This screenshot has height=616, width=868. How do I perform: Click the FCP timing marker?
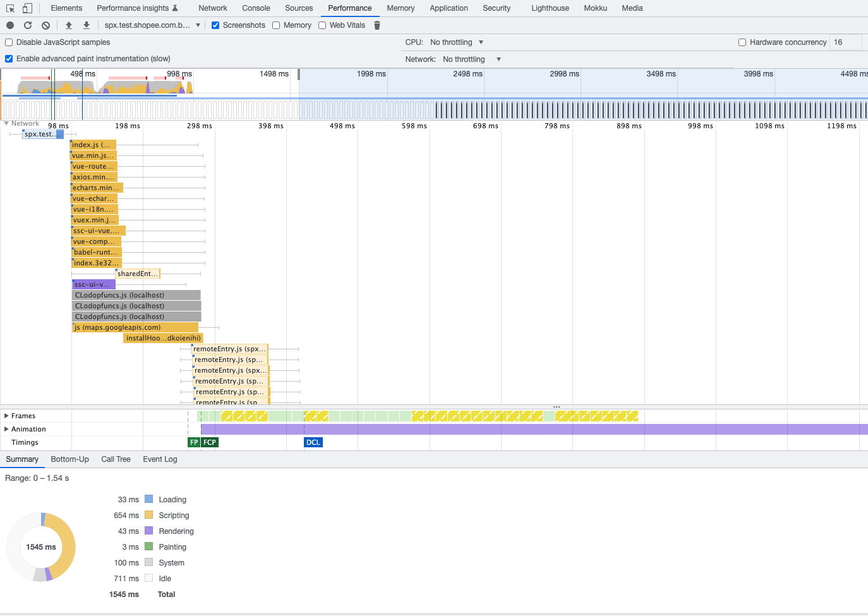210,442
